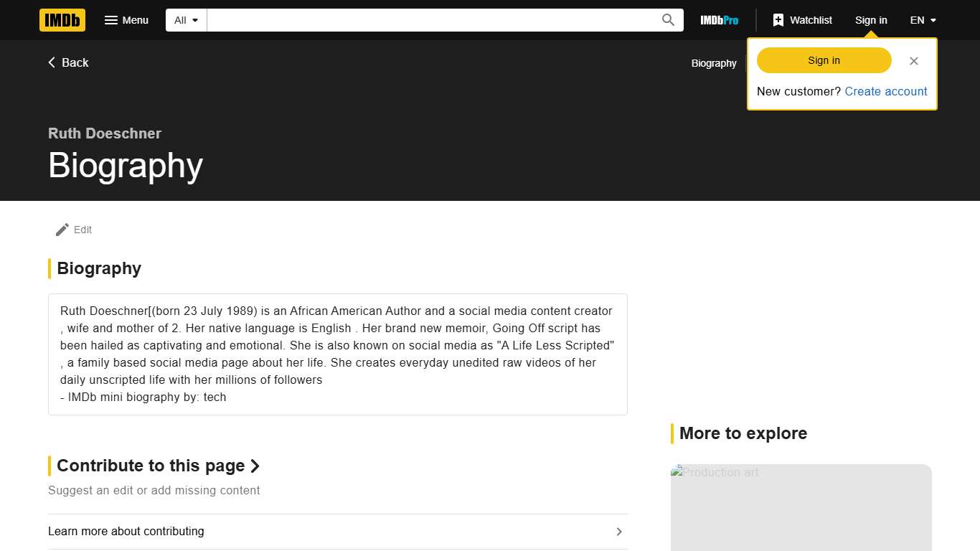Expand the EN language selector
The image size is (980, 551).
(923, 20)
